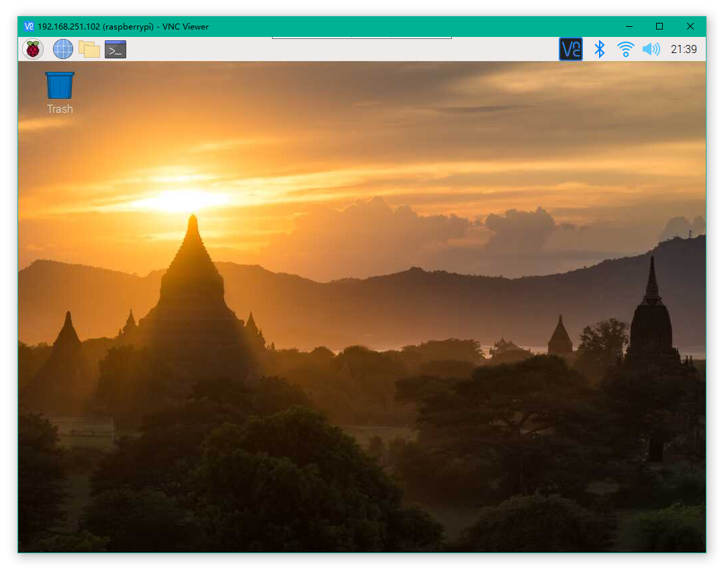Open the File Manager folders icon
Screen dimensions: 728x570
(89, 49)
